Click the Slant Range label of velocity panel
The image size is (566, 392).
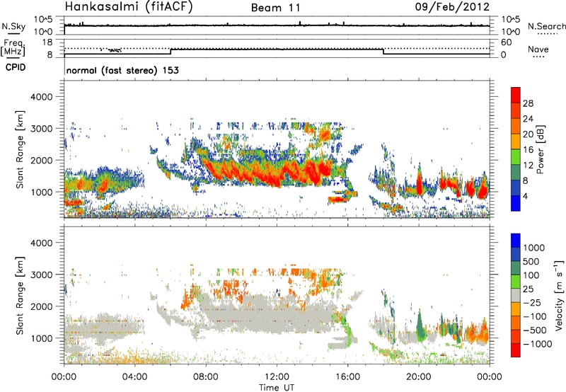(x=20, y=296)
